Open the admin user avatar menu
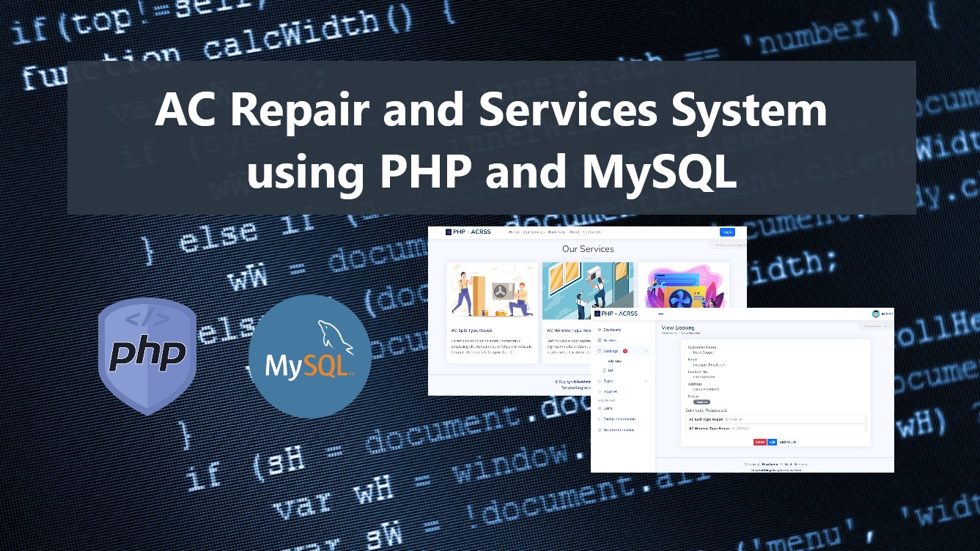Image resolution: width=980 pixels, height=551 pixels. coord(876,314)
